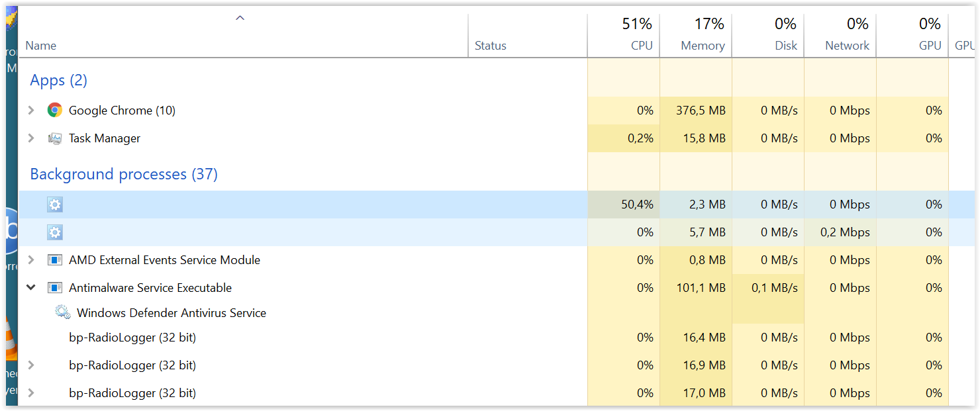
Task: Expand AMD External Events Service Module
Action: tap(31, 260)
